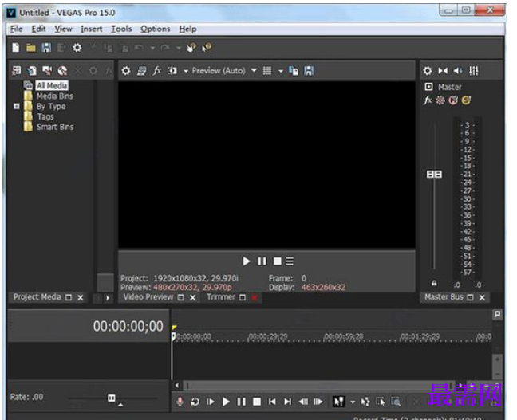
Task: Arm Record with the microphone button
Action: point(180,402)
